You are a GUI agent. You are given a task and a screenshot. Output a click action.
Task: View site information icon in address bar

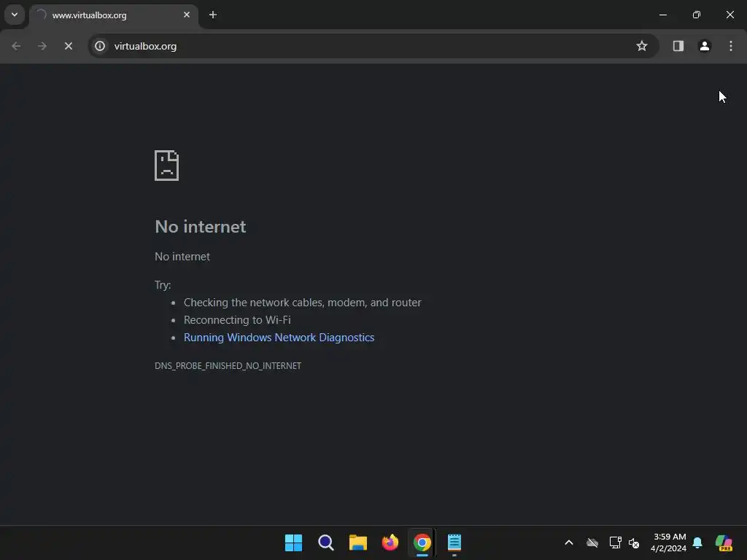[99, 46]
